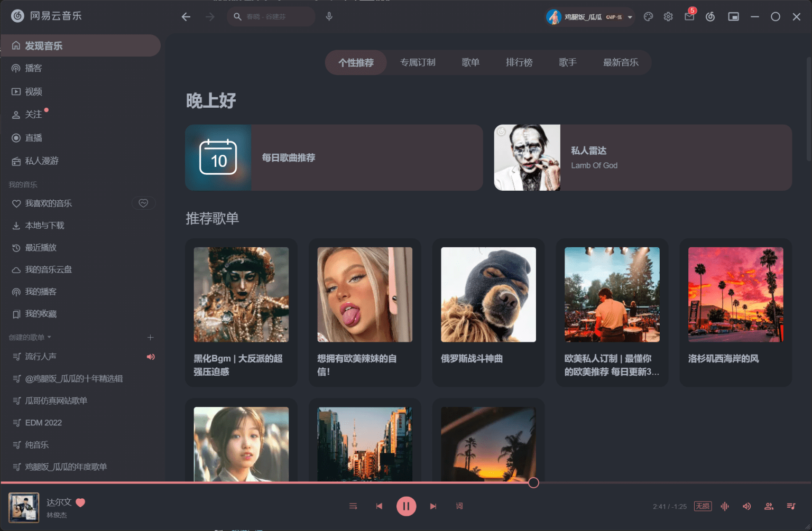Switch to the 歌手 tab
The height and width of the screenshot is (531, 812).
pos(567,62)
